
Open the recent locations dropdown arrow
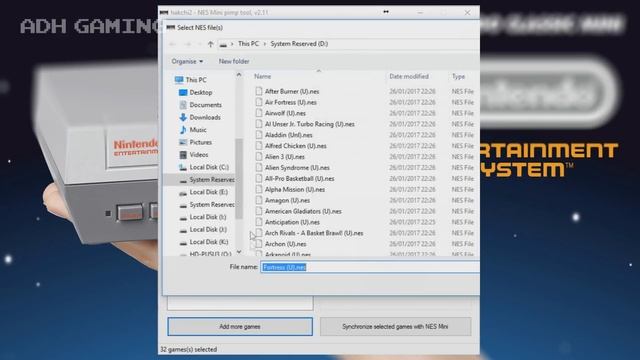200,44
